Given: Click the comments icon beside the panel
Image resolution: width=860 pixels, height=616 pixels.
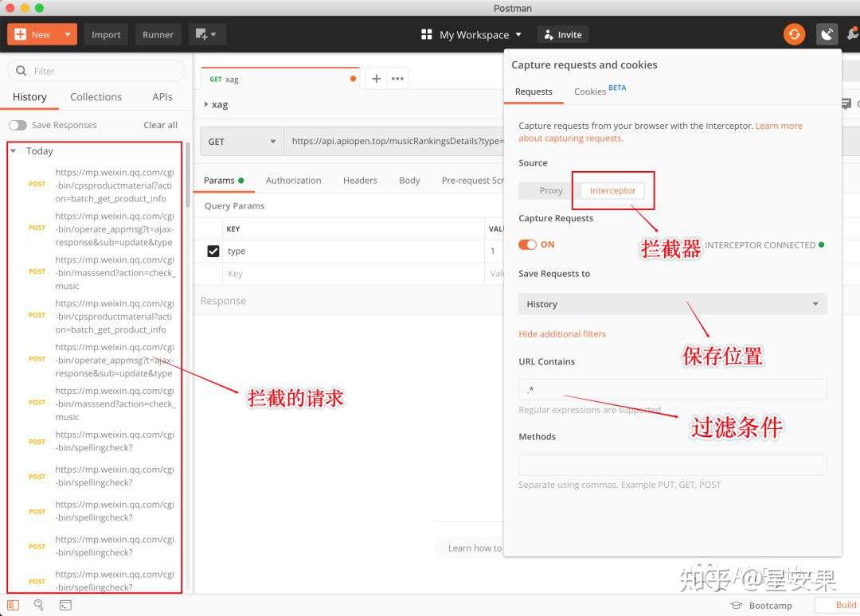Looking at the screenshot, I should pos(846,103).
